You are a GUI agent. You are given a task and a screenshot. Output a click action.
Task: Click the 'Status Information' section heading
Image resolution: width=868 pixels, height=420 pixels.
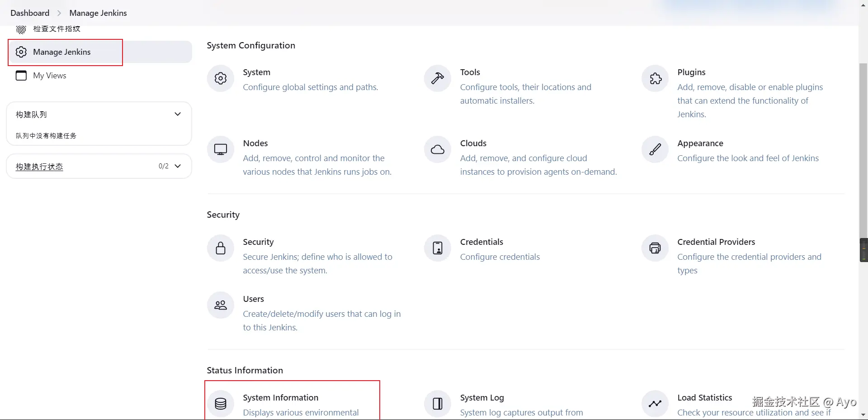pyautogui.click(x=245, y=371)
